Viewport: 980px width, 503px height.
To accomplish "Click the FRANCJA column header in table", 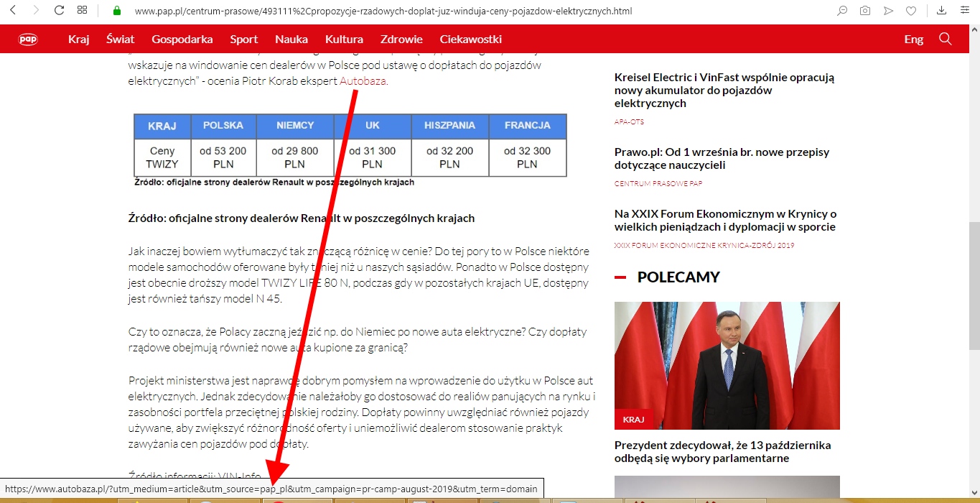I will [x=528, y=126].
